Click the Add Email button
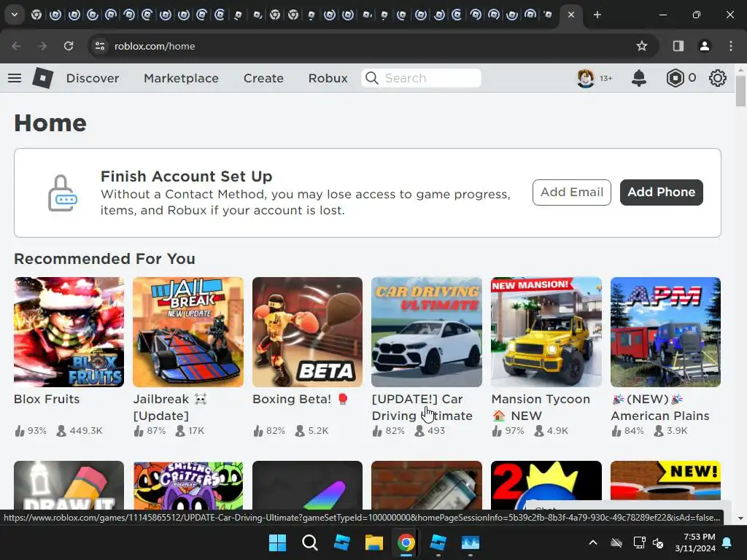The height and width of the screenshot is (560, 747). [572, 192]
